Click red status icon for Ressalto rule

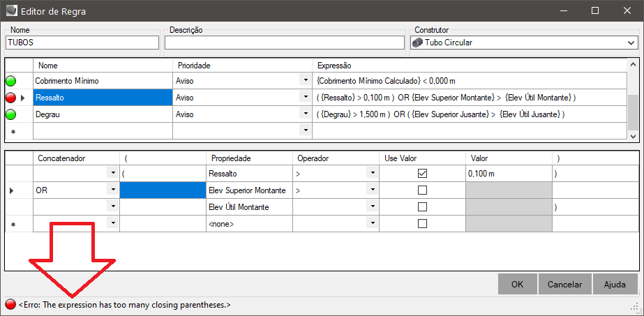click(10, 98)
